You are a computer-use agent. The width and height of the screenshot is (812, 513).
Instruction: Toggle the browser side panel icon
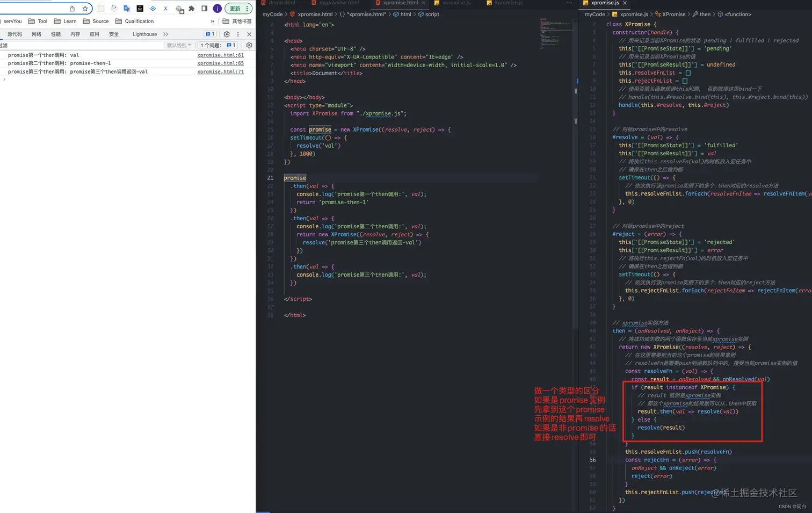click(205, 9)
